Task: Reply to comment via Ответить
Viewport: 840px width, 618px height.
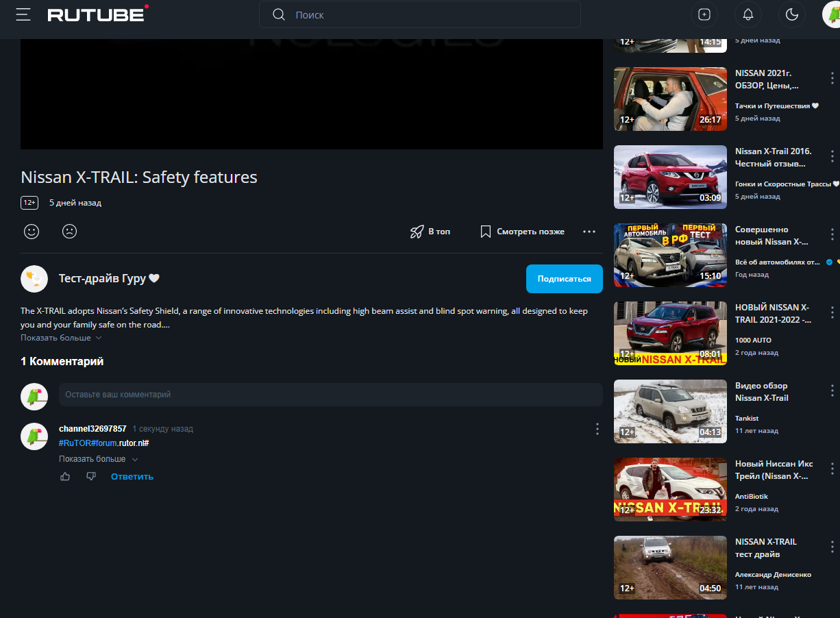Action: 132,476
